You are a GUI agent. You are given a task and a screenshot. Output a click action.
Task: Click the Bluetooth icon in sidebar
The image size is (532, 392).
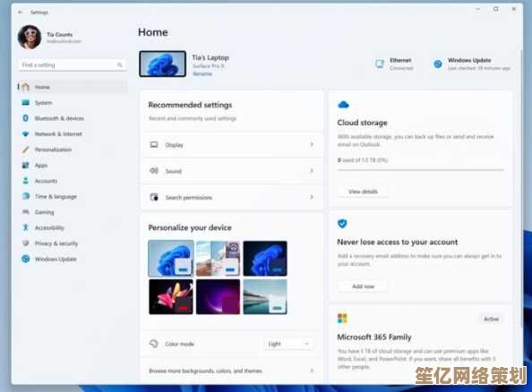25,118
